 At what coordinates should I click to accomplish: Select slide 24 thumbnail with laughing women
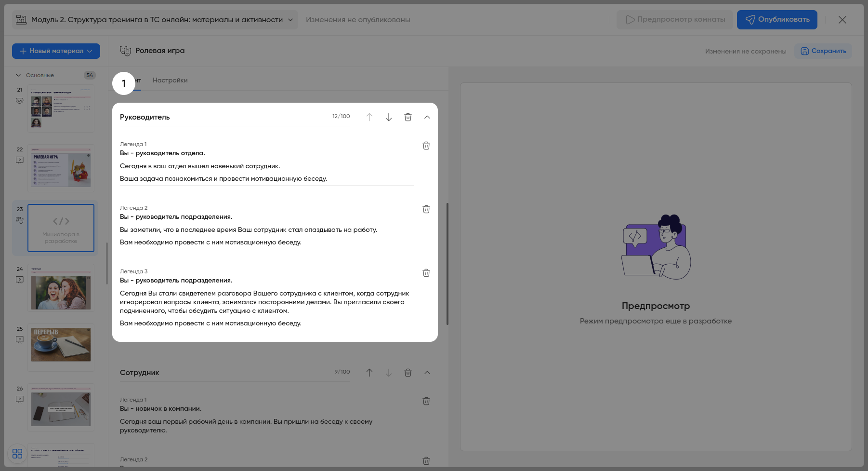tap(61, 288)
